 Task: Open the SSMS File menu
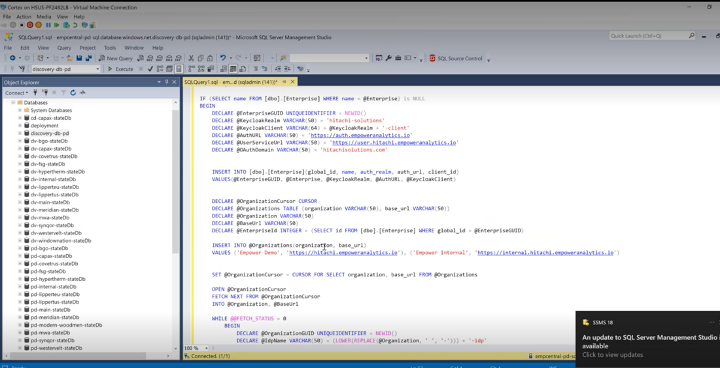click(8, 48)
